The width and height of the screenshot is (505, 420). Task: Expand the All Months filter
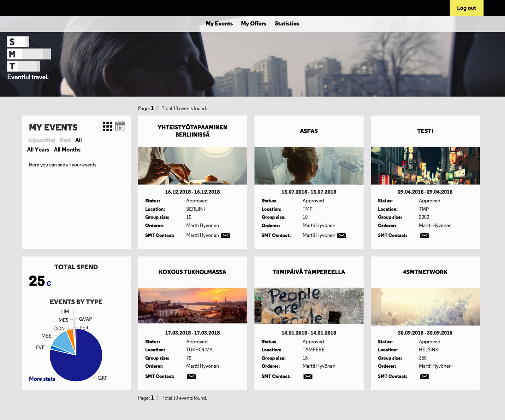[x=67, y=150]
